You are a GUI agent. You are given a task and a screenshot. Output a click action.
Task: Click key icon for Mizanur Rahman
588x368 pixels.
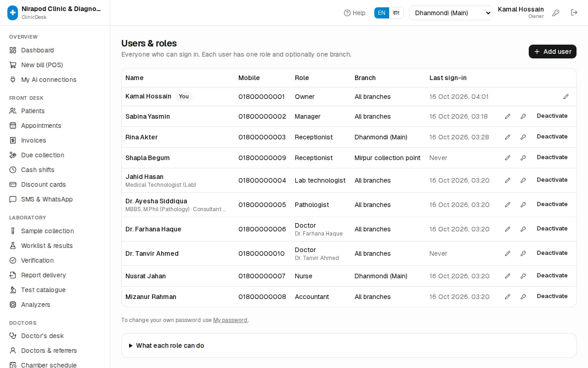523,297
